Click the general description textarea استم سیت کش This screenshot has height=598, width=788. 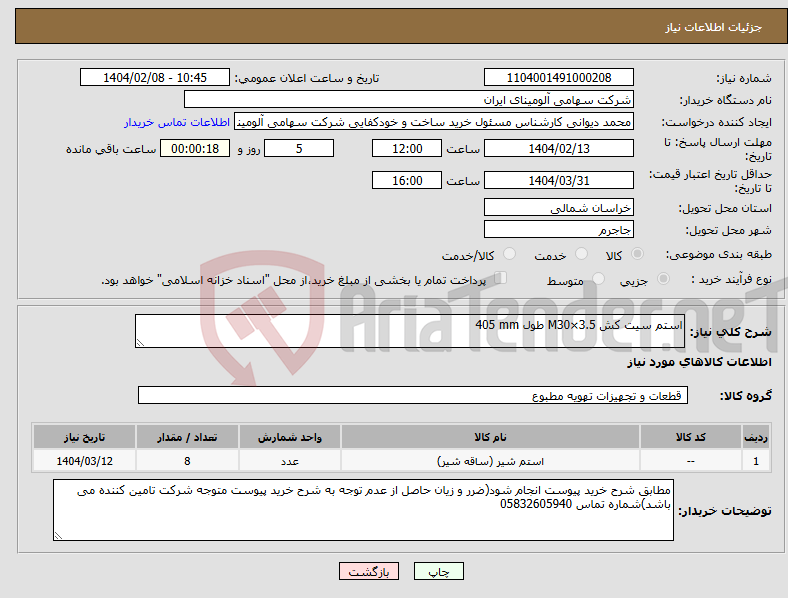click(x=410, y=331)
